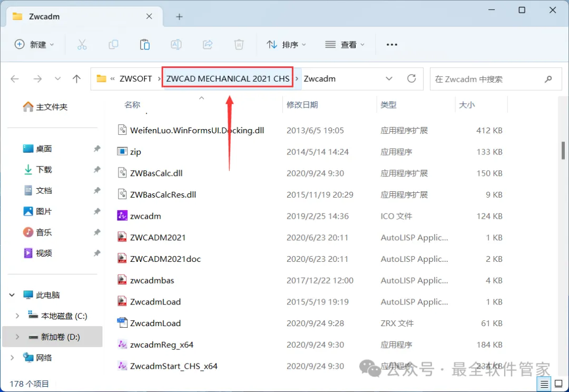The image size is (569, 392).
Task: Select 此电脑 in navigation pane
Action: point(47,295)
